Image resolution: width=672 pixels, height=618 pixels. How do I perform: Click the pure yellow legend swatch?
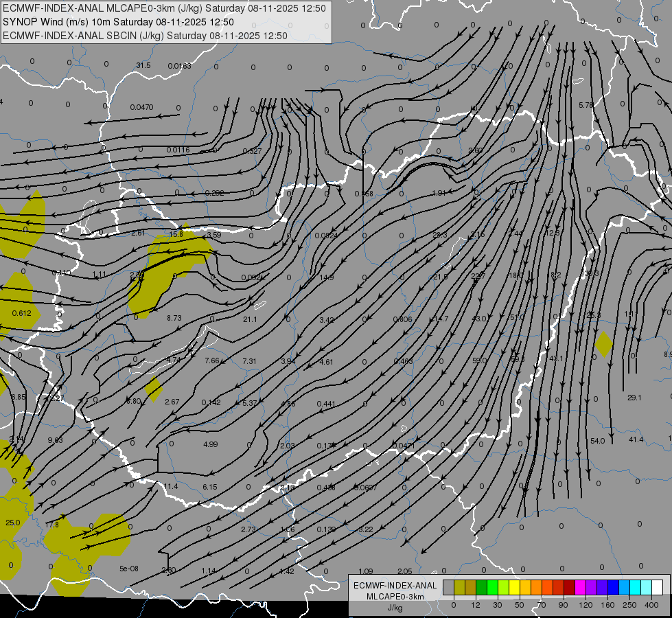[x=515, y=587]
